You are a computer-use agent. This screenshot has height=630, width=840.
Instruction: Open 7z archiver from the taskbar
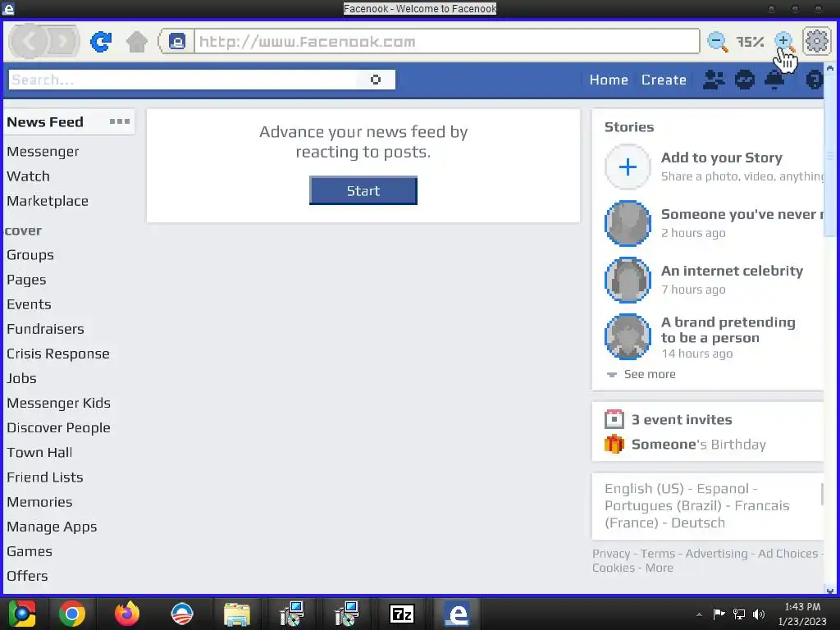click(402, 614)
